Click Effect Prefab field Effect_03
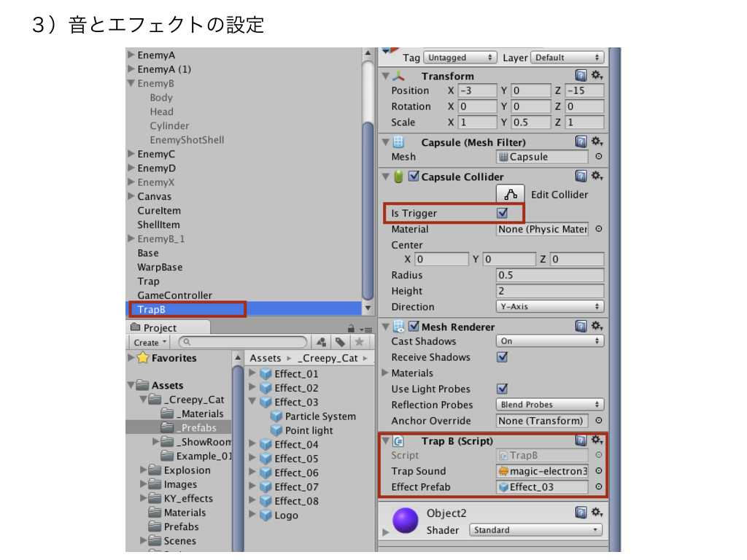 [x=542, y=486]
